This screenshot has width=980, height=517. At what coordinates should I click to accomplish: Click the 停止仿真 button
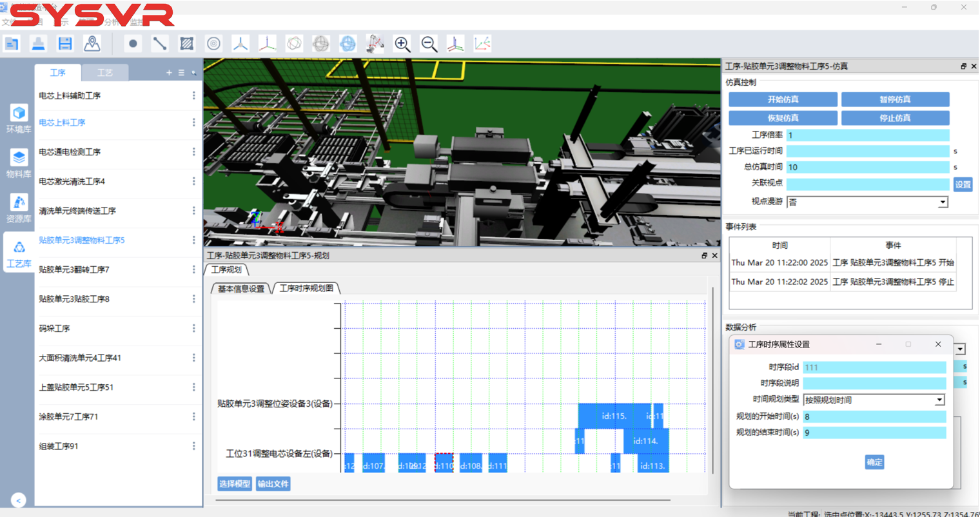(895, 118)
